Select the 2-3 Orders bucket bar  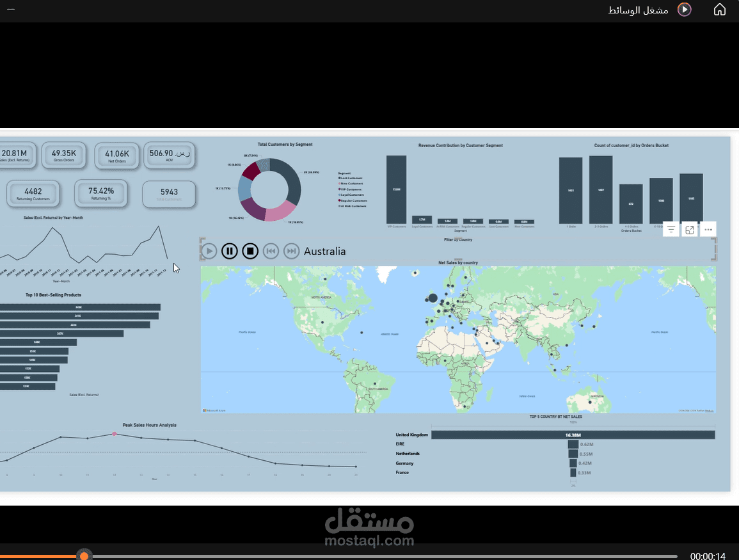601,189
